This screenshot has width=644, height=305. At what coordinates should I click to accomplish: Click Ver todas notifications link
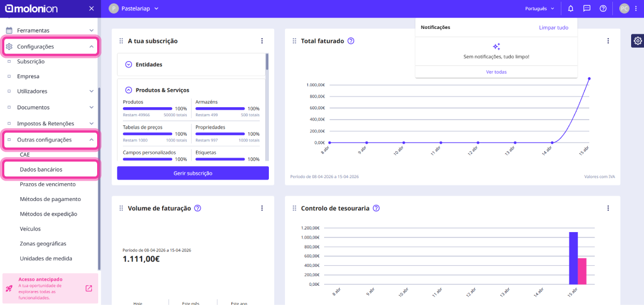click(x=496, y=72)
